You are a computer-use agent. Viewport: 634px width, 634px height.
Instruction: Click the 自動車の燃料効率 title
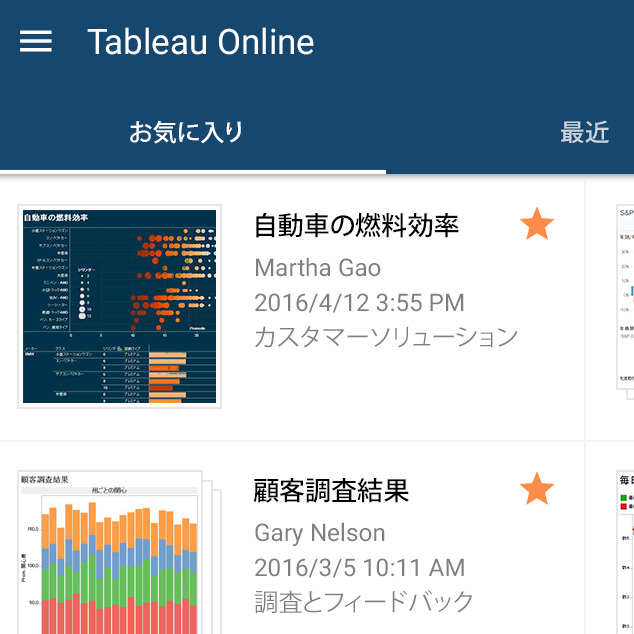[x=356, y=226]
